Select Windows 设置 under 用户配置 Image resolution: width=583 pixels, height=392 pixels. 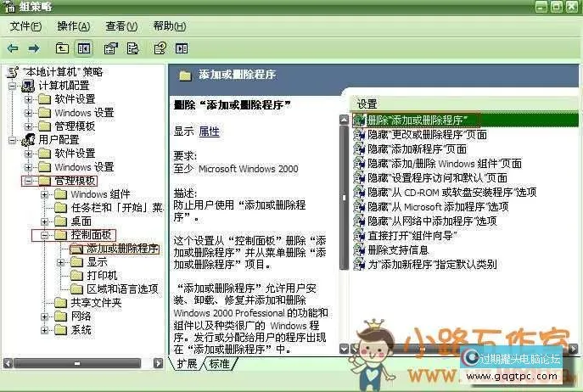[84, 167]
